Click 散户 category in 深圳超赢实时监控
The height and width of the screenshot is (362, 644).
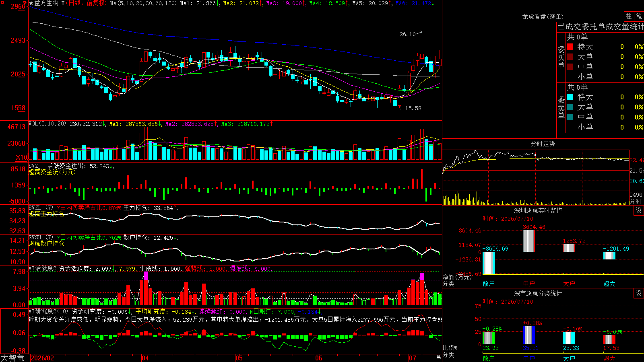coord(489,284)
